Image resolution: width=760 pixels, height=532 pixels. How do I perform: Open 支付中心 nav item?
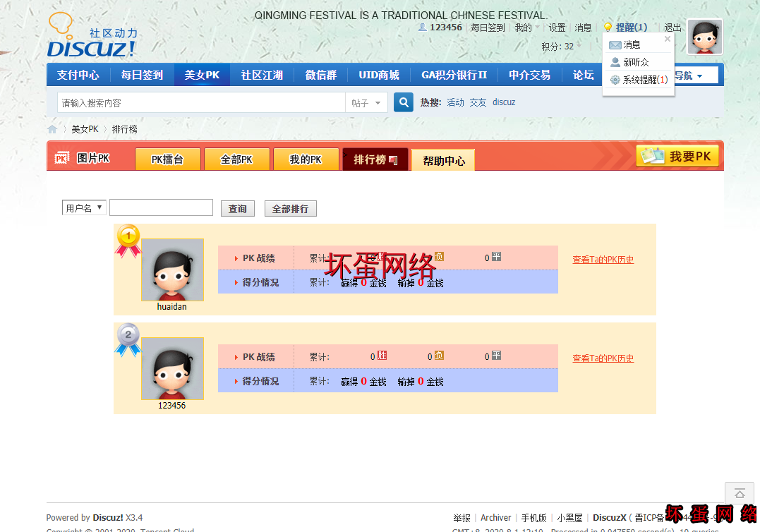point(78,75)
